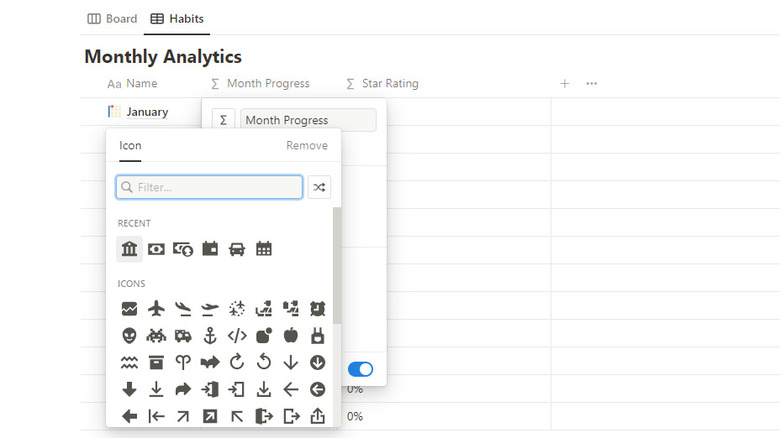This screenshot has width=780, height=438.
Task: Select the download-into-tray arrow icon
Action: point(264,389)
